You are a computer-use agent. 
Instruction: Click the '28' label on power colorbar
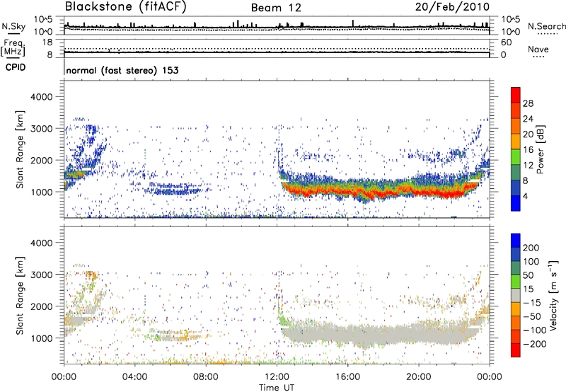(528, 103)
